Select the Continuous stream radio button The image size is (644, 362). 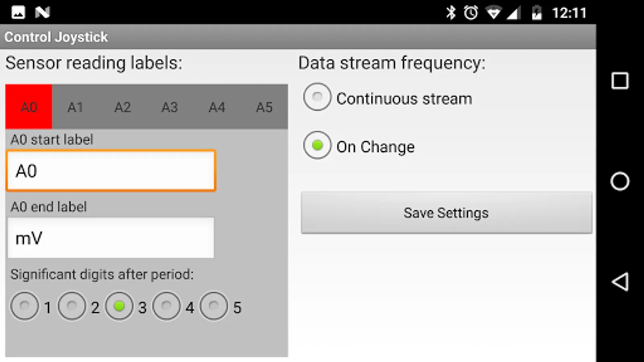click(318, 97)
